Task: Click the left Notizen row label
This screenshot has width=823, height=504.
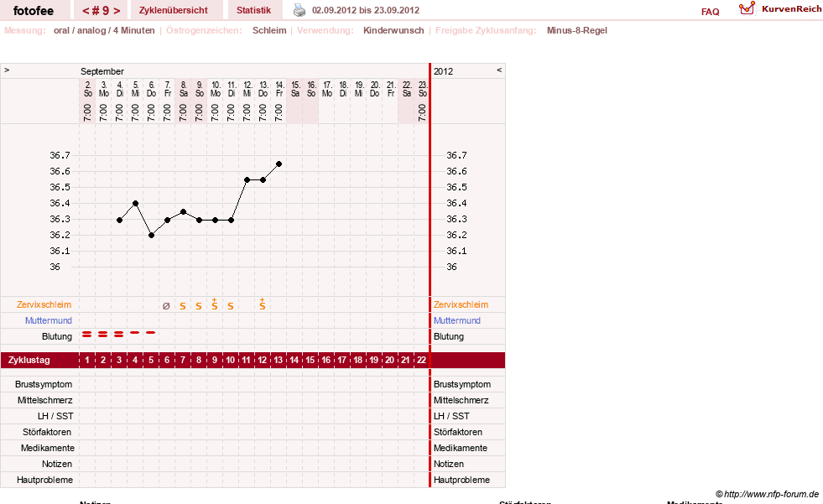Action: tap(57, 464)
